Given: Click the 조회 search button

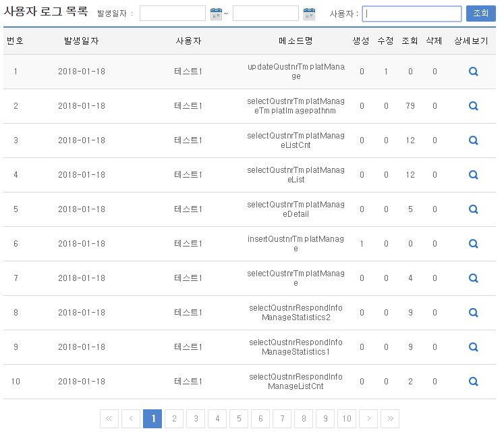Looking at the screenshot, I should pos(480,14).
